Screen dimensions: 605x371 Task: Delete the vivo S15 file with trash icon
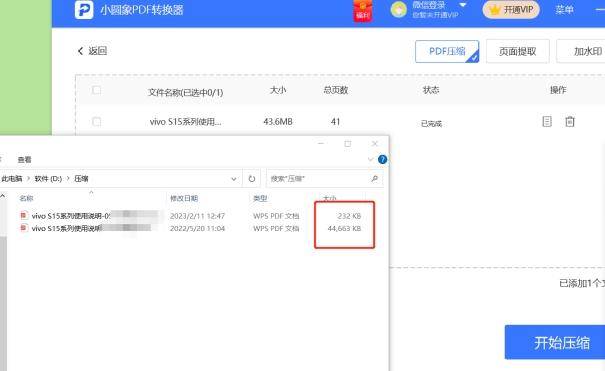570,121
